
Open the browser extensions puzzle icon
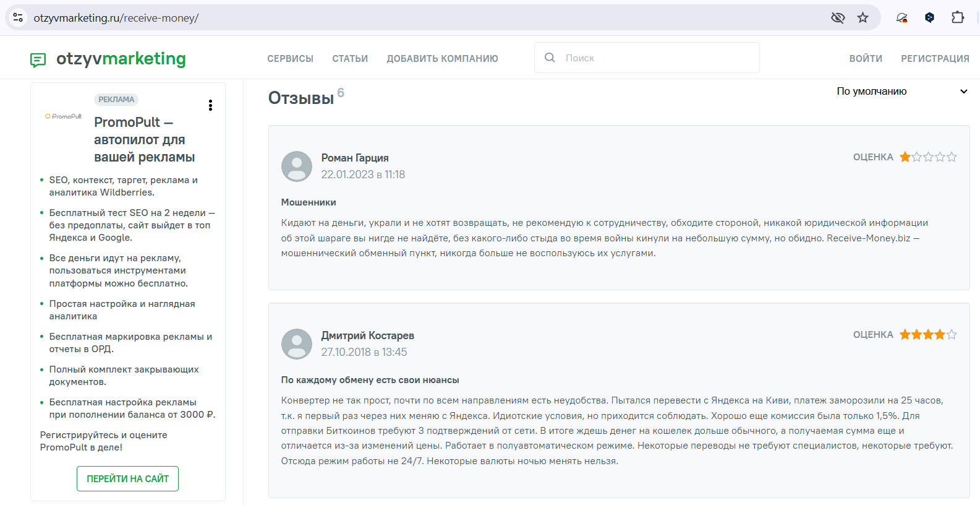[958, 18]
